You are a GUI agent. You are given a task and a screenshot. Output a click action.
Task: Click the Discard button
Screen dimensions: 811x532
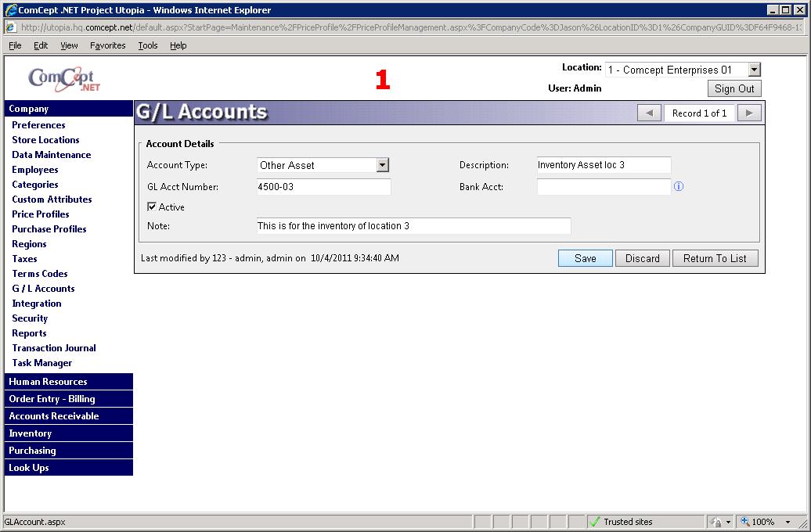pos(642,258)
